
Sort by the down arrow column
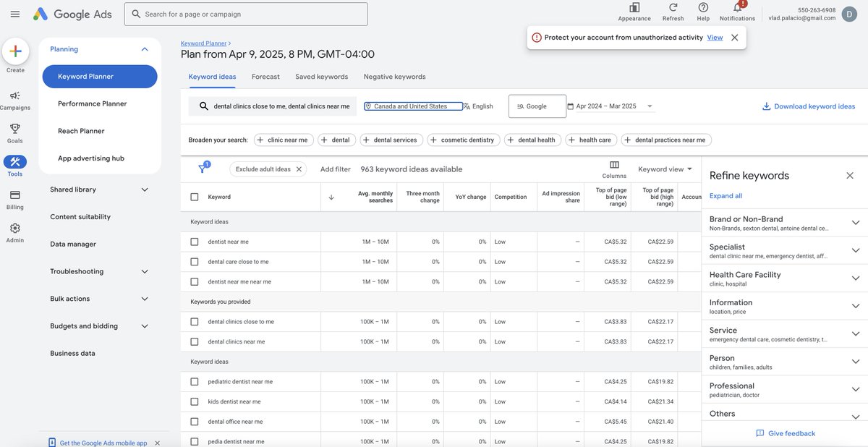click(331, 197)
